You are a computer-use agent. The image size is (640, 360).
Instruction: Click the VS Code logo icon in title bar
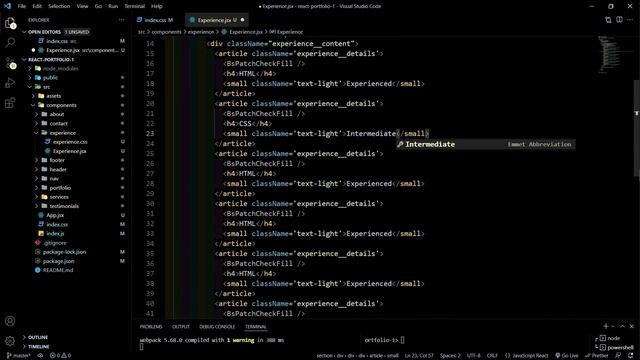tap(7, 6)
